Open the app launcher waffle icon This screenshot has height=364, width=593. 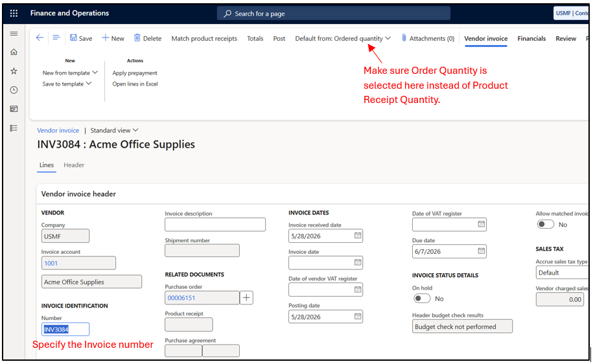[x=14, y=13]
